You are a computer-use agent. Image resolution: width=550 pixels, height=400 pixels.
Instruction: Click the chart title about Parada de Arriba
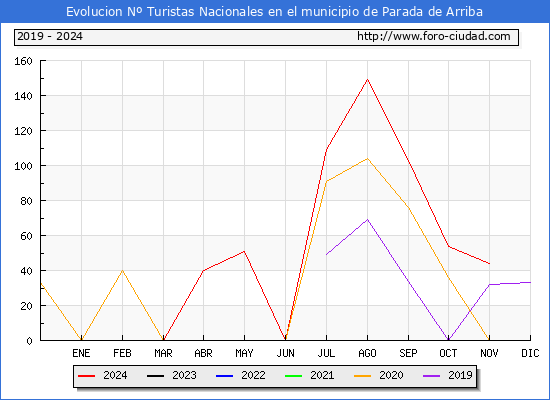click(x=274, y=12)
